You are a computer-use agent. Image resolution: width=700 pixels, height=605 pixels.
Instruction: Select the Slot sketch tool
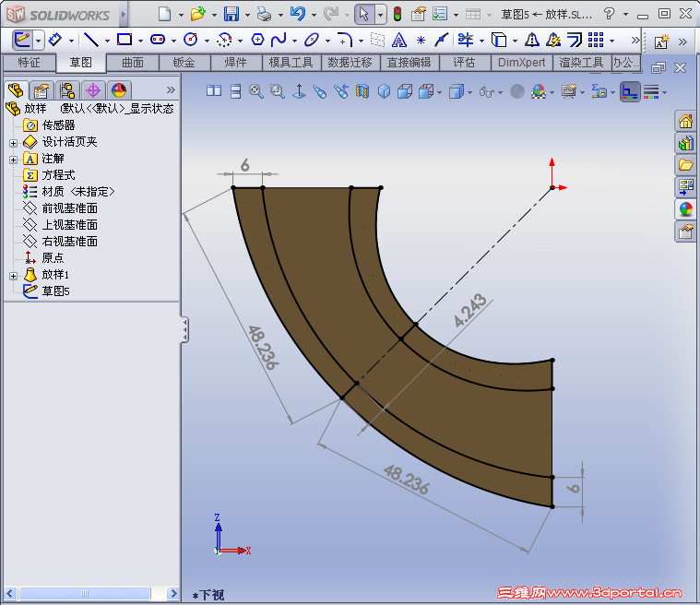coord(158,41)
